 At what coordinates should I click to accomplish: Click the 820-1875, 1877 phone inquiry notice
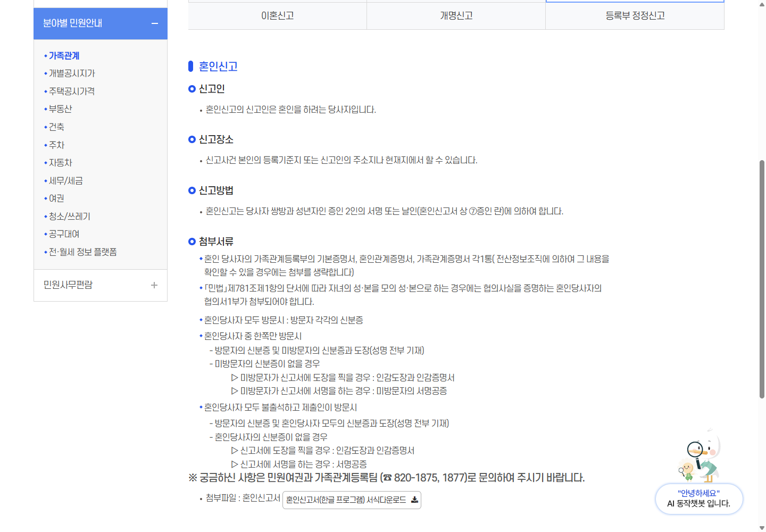tap(387, 478)
